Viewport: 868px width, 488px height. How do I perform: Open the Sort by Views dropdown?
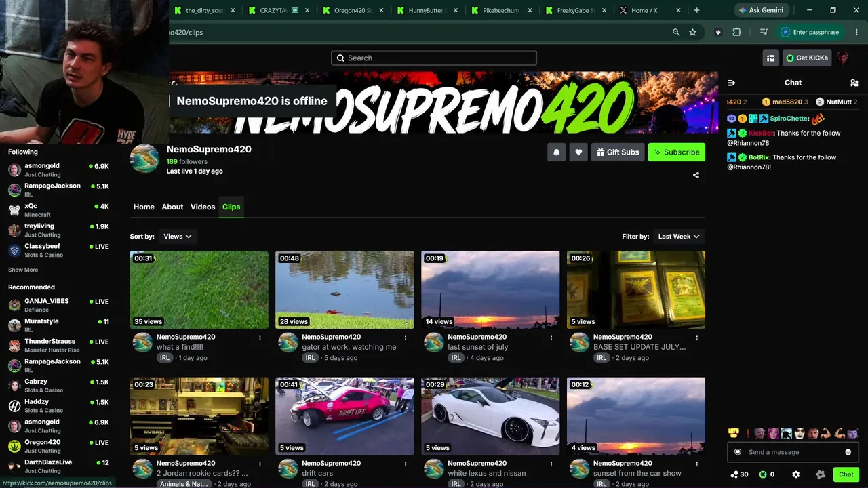click(178, 237)
